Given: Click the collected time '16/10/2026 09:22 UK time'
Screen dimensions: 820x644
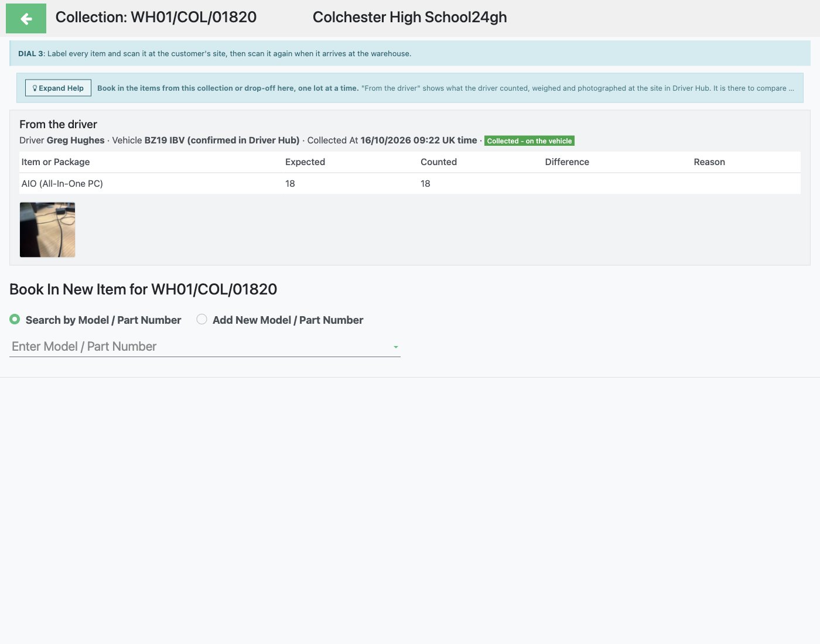Looking at the screenshot, I should (x=419, y=140).
